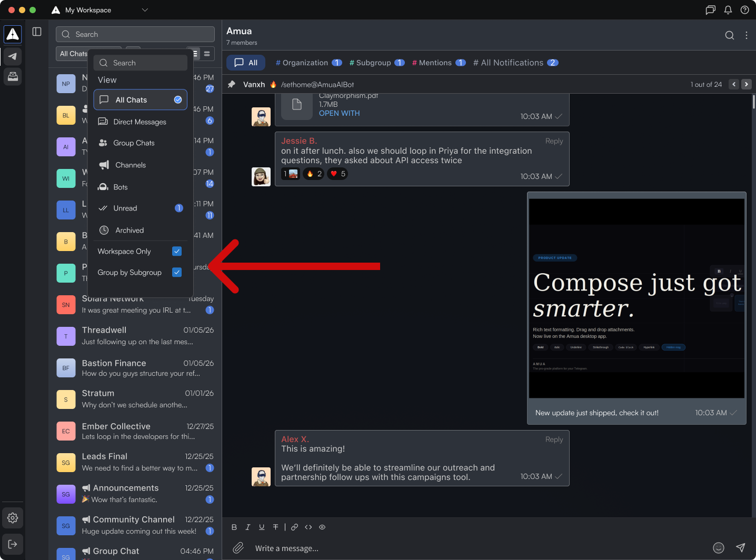The width and height of the screenshot is (756, 560).
Task: Switch to the All Notifications tab
Action: coord(516,63)
